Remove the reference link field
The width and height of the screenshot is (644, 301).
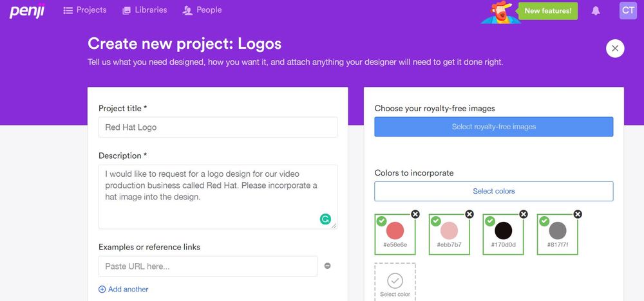click(327, 266)
